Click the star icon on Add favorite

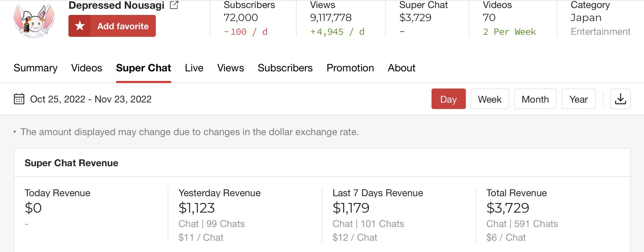(x=80, y=26)
